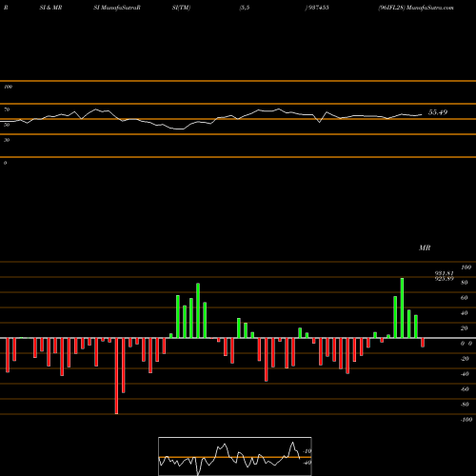Screen dimensions: 476x476
Task: Click the RSI 70 level axis label
Action: pyautogui.click(x=7, y=109)
